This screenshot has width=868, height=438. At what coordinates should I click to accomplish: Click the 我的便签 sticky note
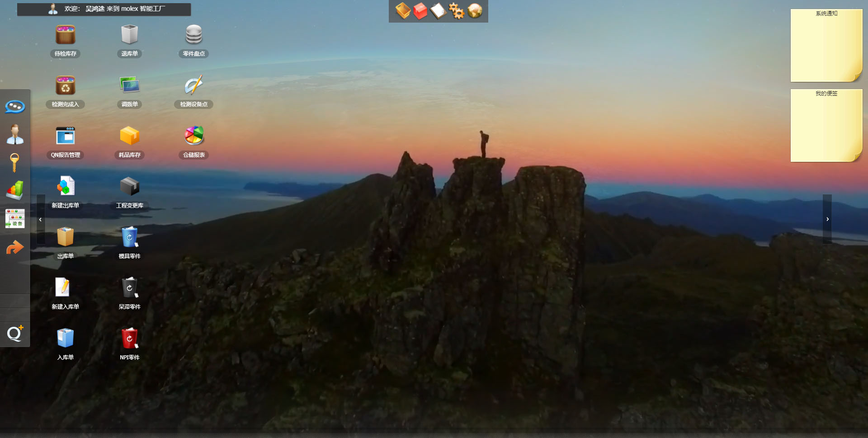click(x=826, y=125)
